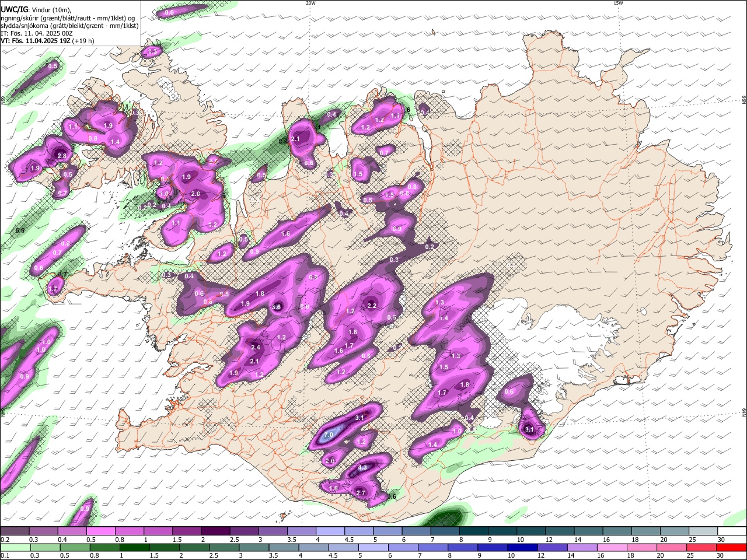The image size is (747, 560).
Task: Click the 'UWC/IG: Vindur (10m)' title text
Action: pos(36,9)
